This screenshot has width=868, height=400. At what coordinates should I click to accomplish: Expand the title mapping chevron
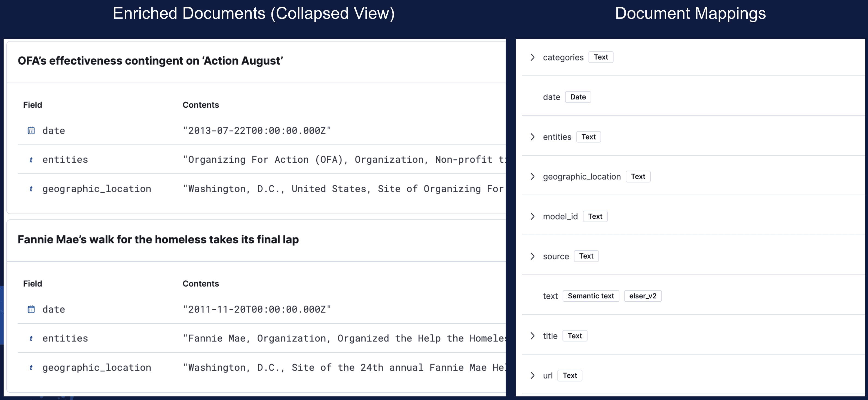tap(532, 336)
